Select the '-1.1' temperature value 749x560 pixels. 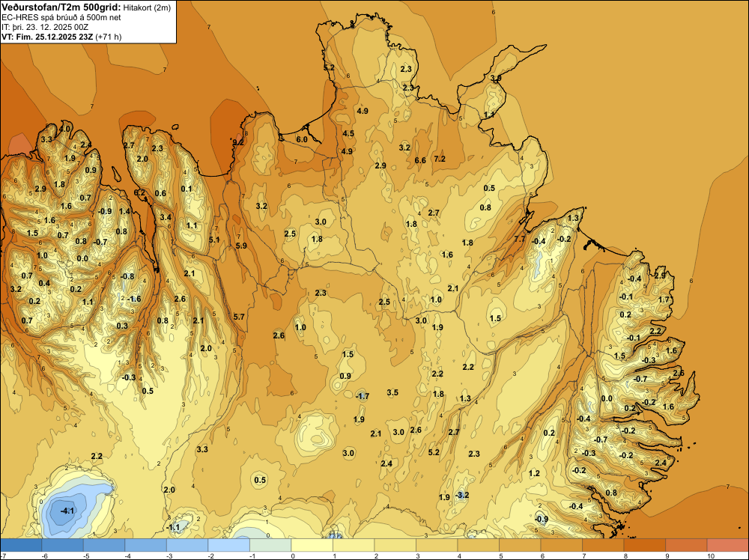tap(173, 528)
